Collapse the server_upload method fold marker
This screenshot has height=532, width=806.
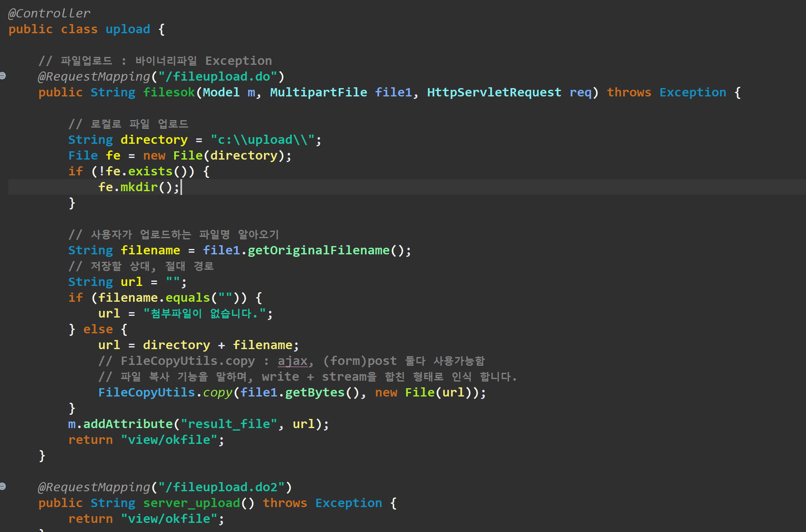pyautogui.click(x=3, y=487)
